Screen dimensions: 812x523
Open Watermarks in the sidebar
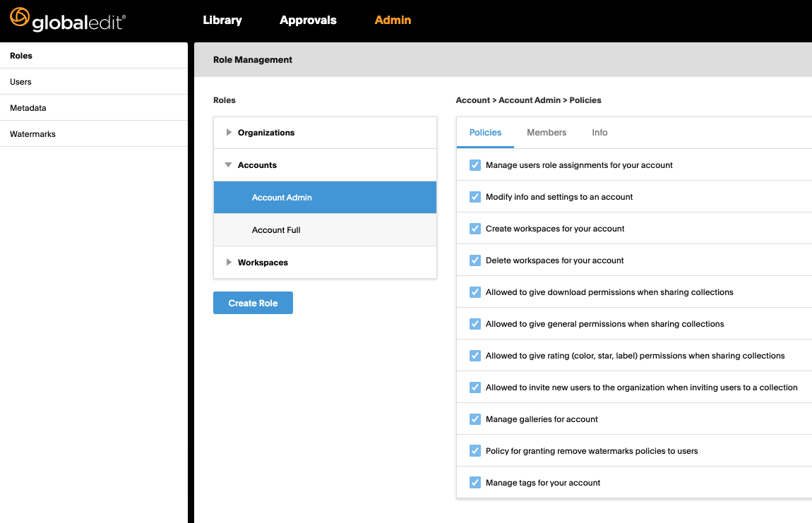tap(94, 133)
